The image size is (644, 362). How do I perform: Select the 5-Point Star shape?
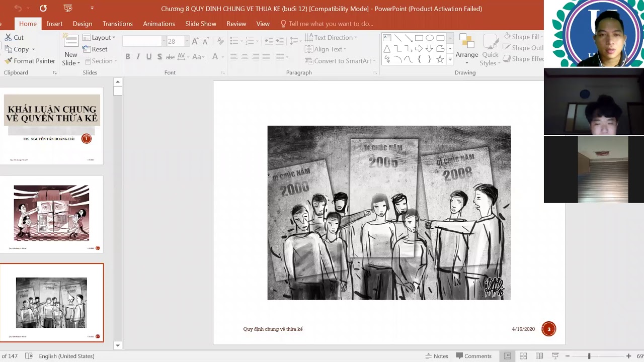(440, 59)
